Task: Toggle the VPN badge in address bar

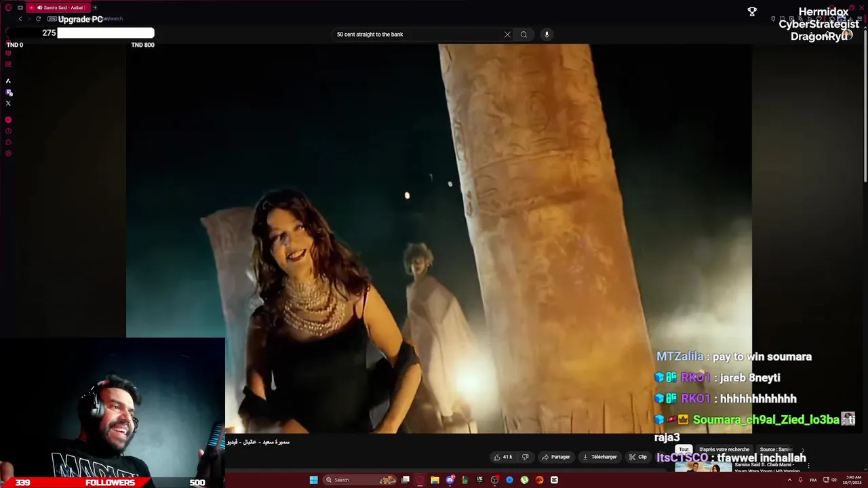Action: (x=52, y=19)
